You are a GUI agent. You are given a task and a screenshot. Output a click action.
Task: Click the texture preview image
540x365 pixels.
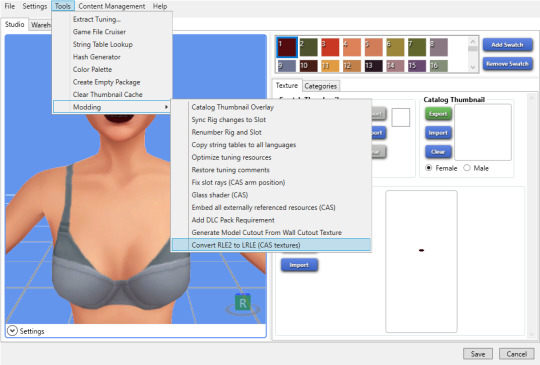(421, 262)
